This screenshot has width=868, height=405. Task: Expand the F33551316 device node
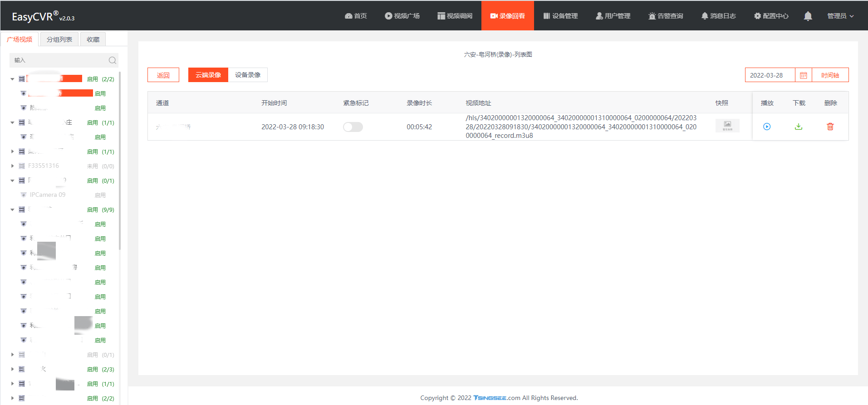pos(12,166)
